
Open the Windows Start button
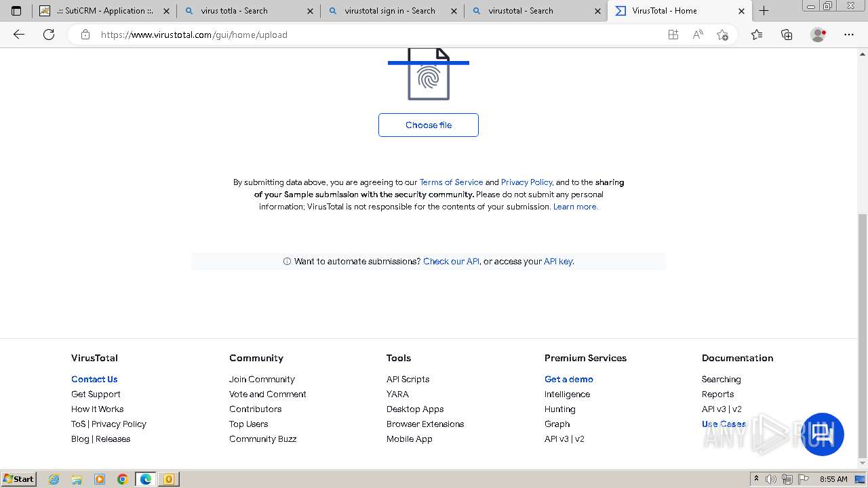[19, 479]
